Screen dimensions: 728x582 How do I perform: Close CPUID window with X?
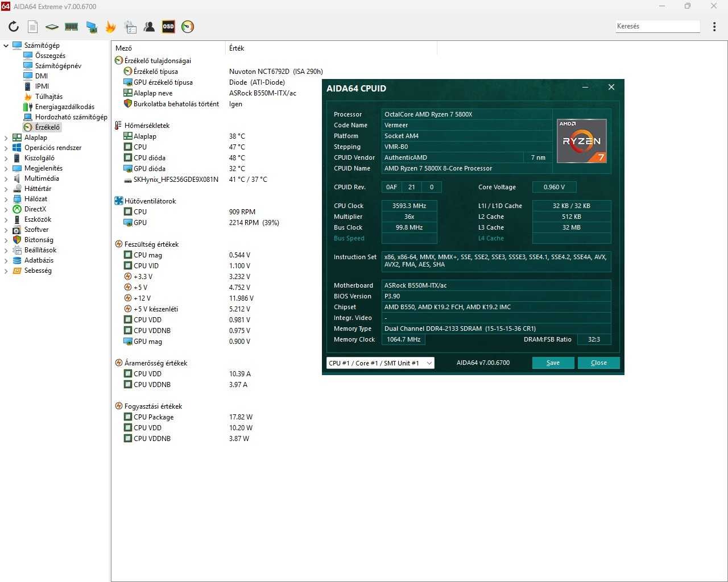pos(611,88)
